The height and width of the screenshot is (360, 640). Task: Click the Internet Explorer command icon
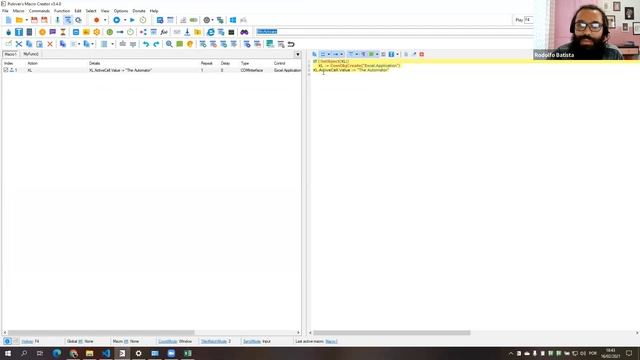click(x=210, y=32)
